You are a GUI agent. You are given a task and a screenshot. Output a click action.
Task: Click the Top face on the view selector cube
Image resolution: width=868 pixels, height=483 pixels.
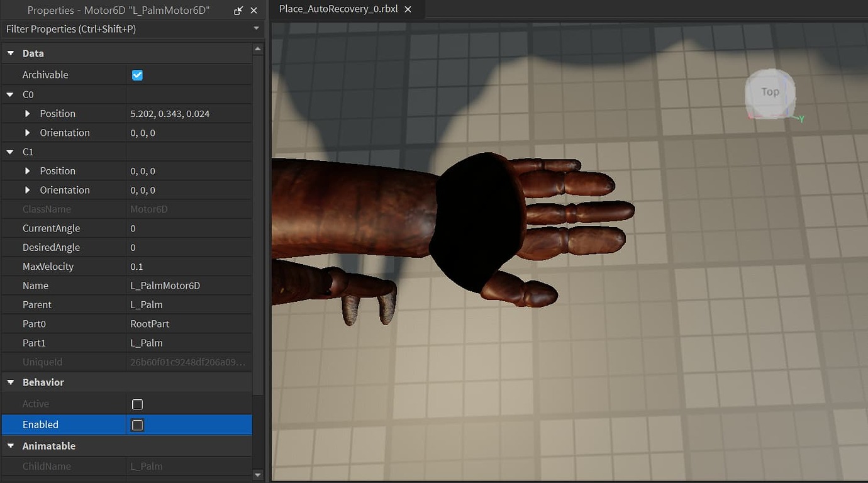click(769, 91)
